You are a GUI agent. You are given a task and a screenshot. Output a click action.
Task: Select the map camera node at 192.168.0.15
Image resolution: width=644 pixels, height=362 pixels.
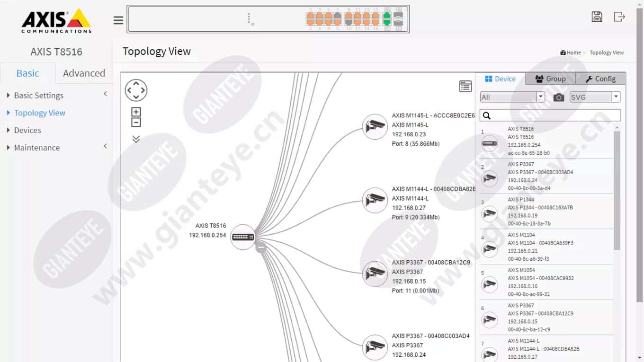pos(375,274)
